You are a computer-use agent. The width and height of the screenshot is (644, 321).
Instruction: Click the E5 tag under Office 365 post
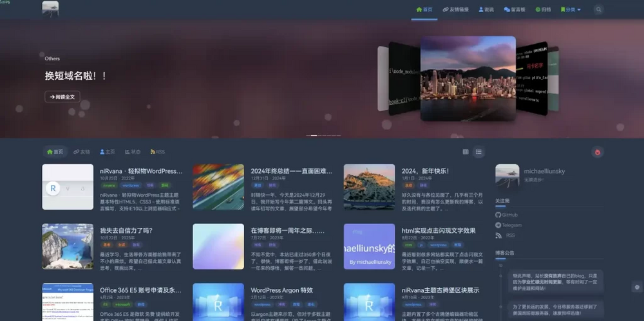tap(106, 304)
